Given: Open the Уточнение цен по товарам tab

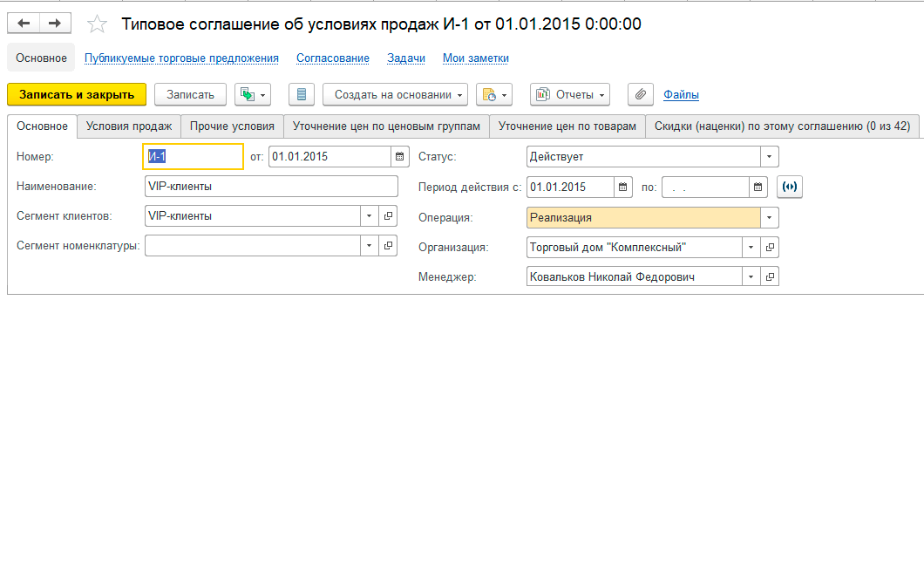Looking at the screenshot, I should click(x=567, y=126).
